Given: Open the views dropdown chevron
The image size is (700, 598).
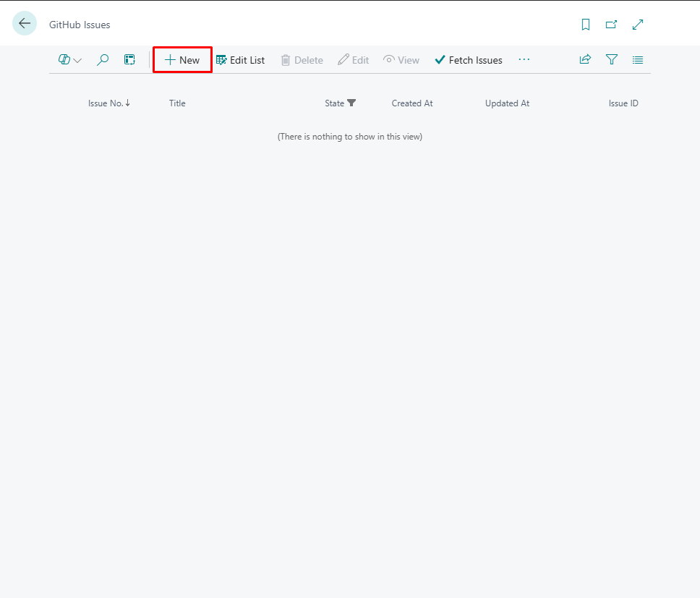Looking at the screenshot, I should (77, 60).
